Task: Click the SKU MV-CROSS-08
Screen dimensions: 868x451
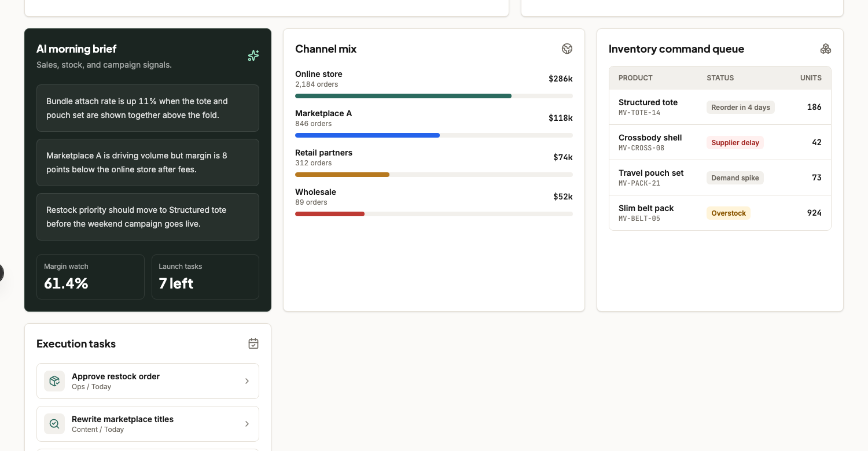Action: [x=641, y=148]
